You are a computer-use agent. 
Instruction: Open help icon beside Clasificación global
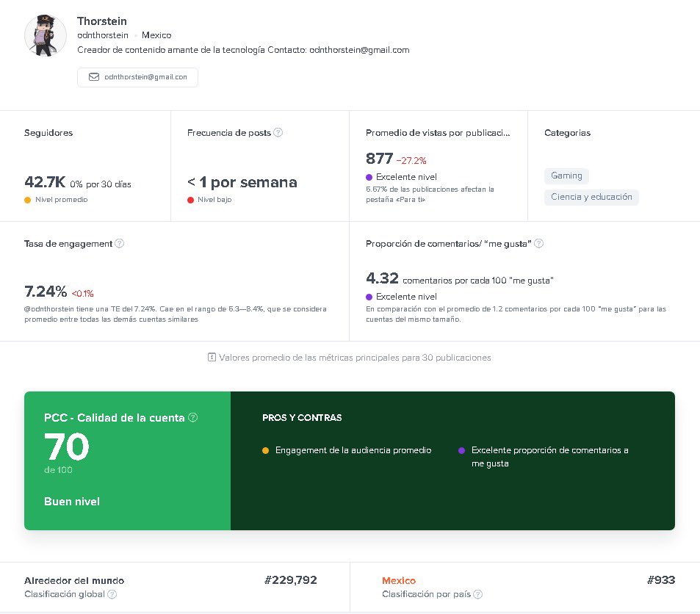click(x=112, y=594)
